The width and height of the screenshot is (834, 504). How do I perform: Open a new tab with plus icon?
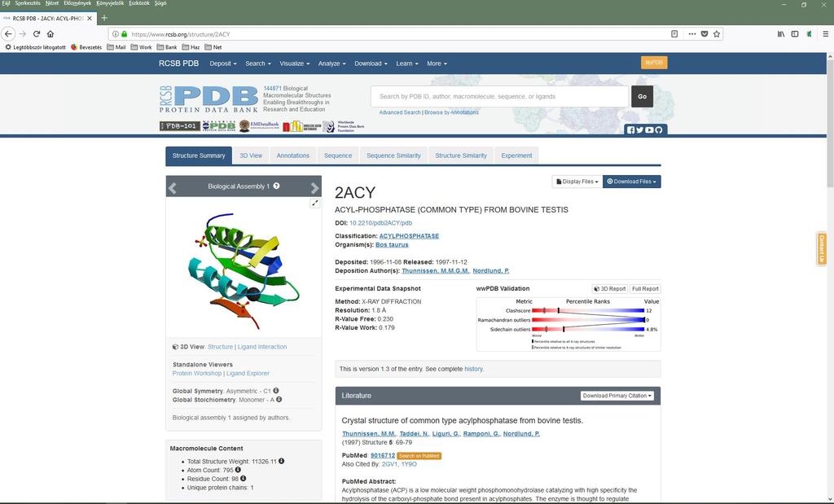(104, 18)
